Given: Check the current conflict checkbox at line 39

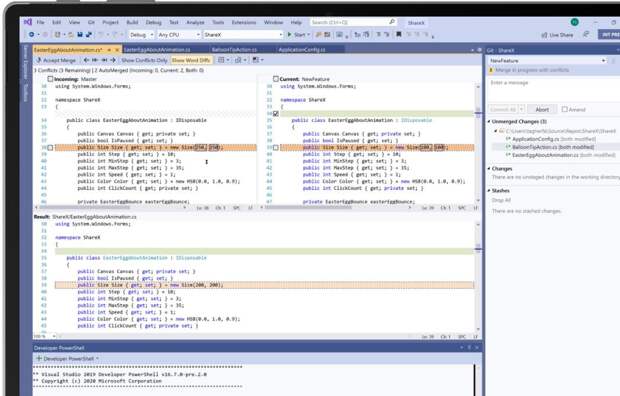Looking at the screenshot, I should point(276,148).
